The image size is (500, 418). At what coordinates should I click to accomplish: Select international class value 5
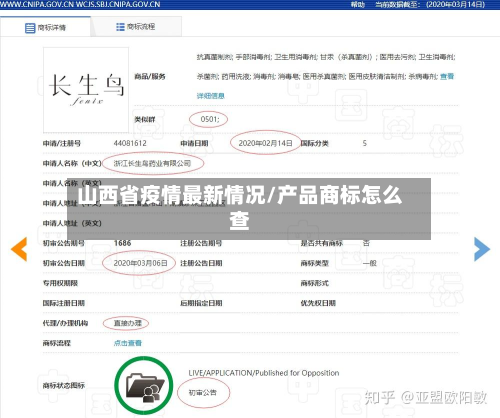[365, 143]
